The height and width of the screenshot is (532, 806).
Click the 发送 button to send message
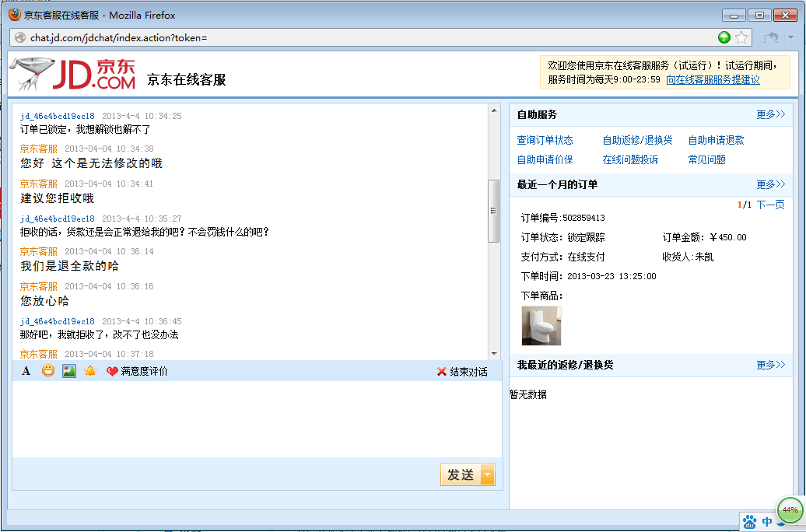[462, 474]
